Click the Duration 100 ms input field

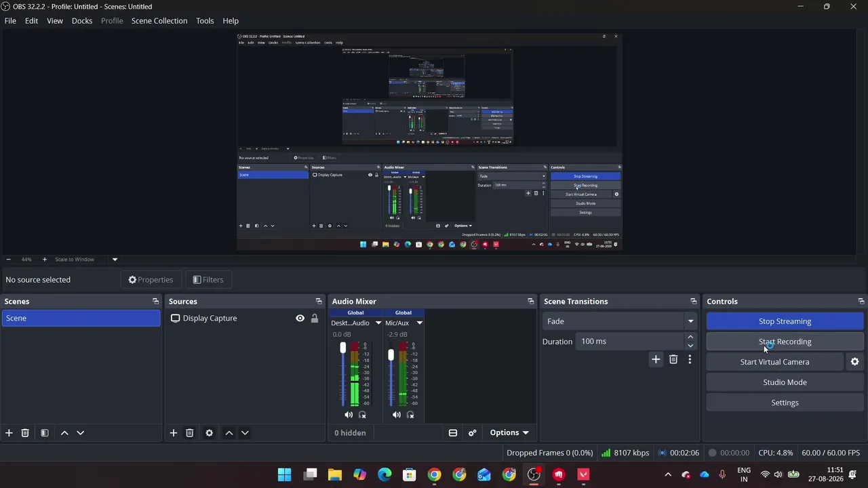[x=630, y=342]
